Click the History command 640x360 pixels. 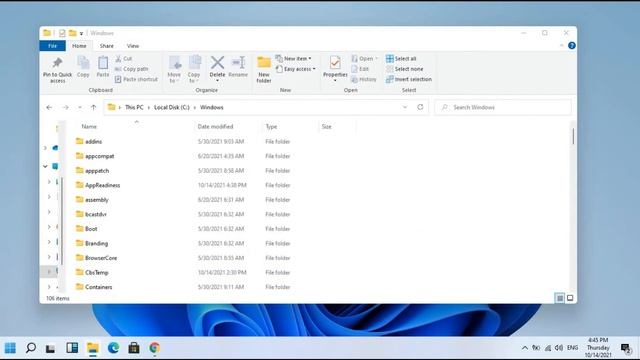(364, 79)
